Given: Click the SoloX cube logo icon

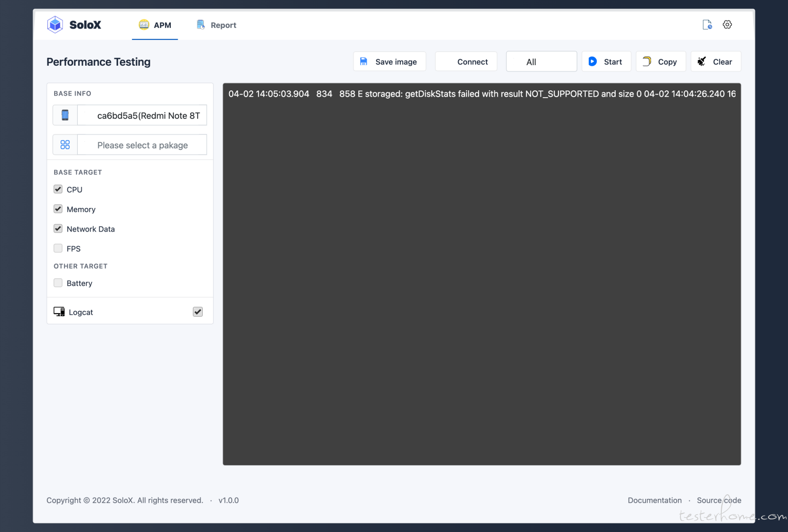Looking at the screenshot, I should tap(55, 24).
